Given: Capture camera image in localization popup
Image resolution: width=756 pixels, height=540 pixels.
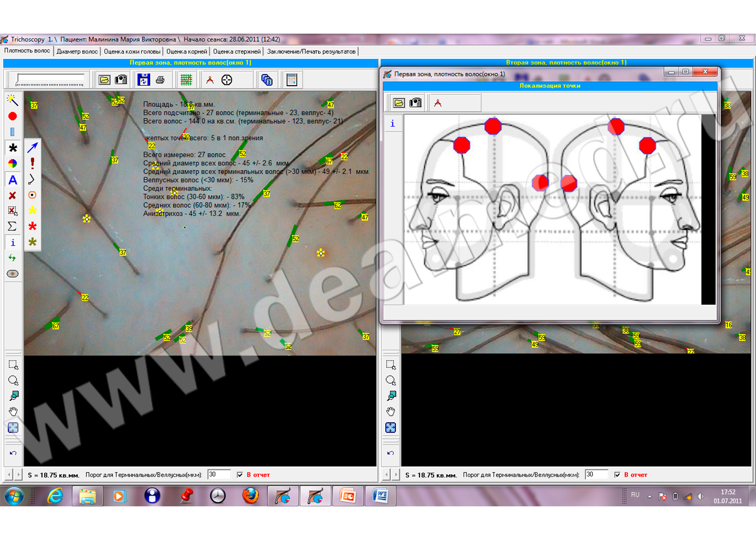Looking at the screenshot, I should tap(415, 103).
